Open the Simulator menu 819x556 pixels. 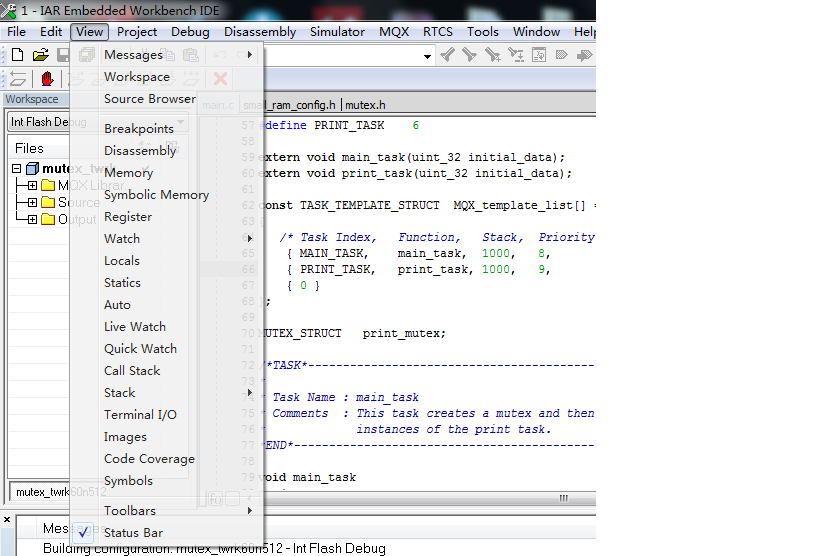point(337,32)
